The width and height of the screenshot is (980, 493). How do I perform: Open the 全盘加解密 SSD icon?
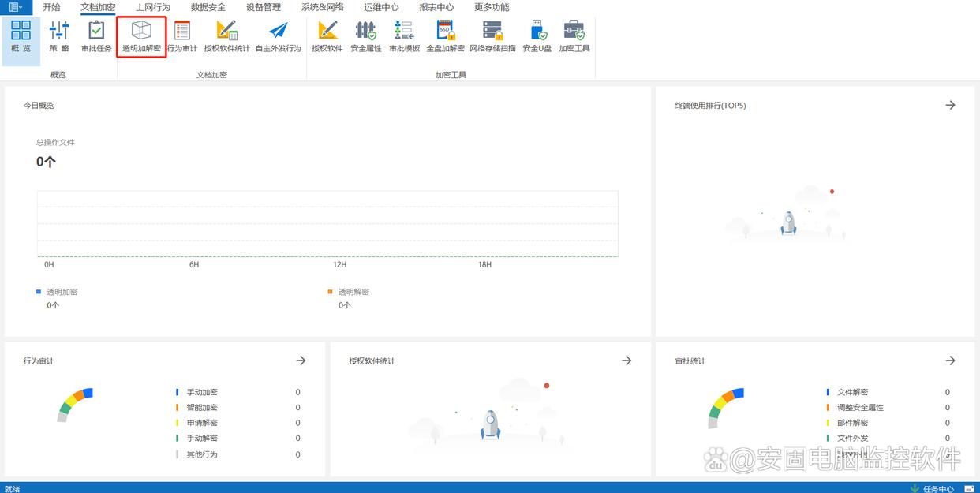pos(445,37)
